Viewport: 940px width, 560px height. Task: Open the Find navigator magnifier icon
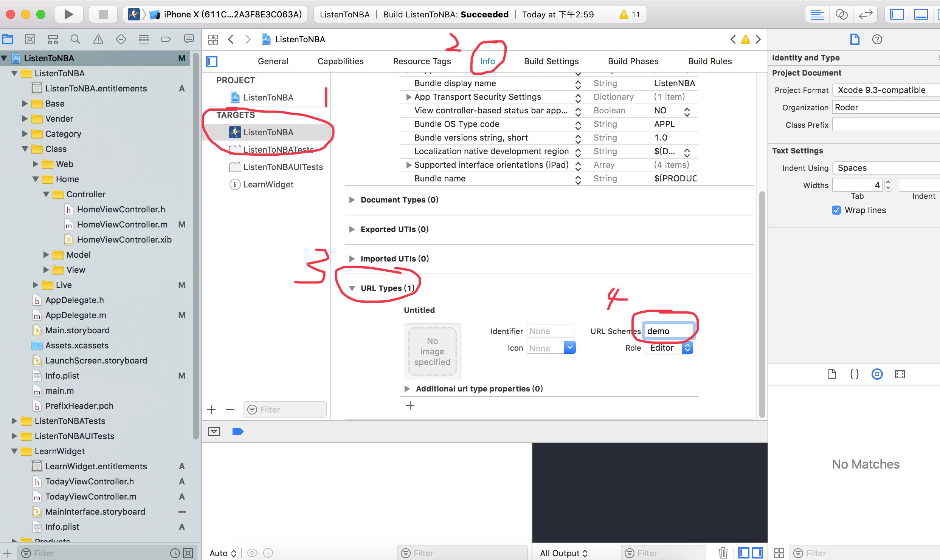(x=75, y=39)
